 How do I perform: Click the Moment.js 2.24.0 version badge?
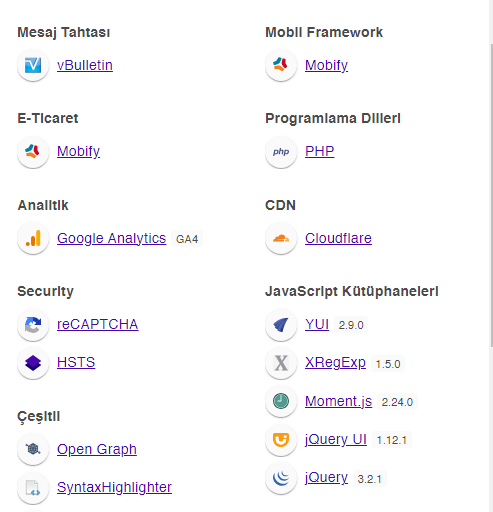click(x=397, y=402)
